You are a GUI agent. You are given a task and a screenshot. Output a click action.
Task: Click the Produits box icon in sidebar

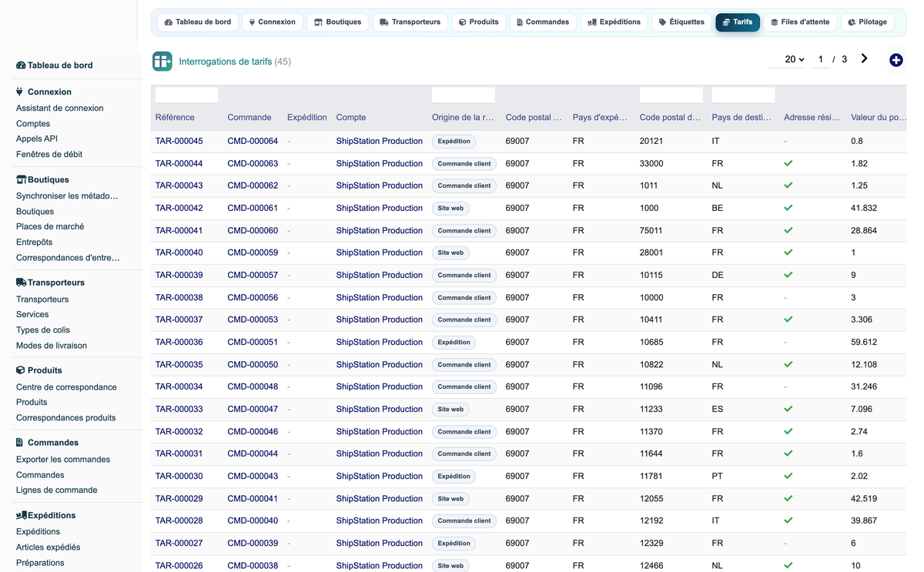(x=21, y=370)
